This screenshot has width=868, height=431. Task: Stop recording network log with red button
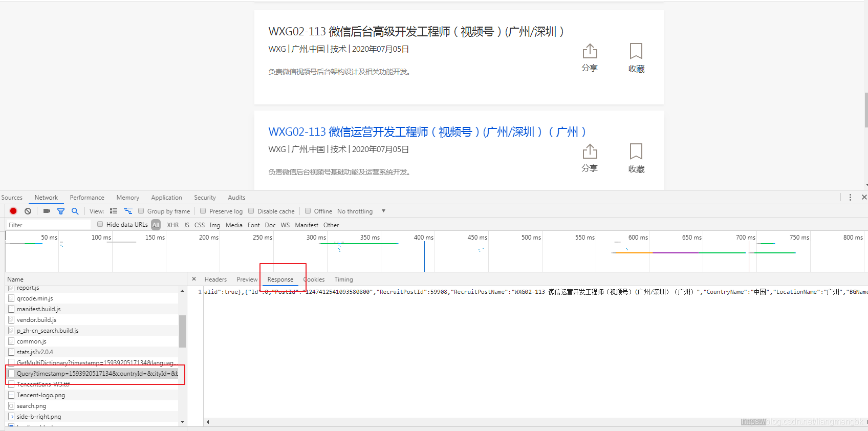pyautogui.click(x=13, y=211)
